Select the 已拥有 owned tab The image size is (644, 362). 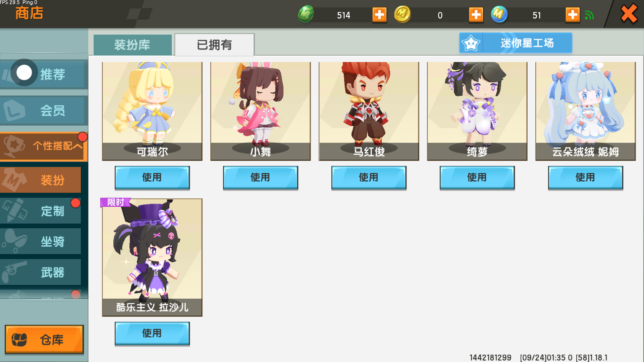214,45
